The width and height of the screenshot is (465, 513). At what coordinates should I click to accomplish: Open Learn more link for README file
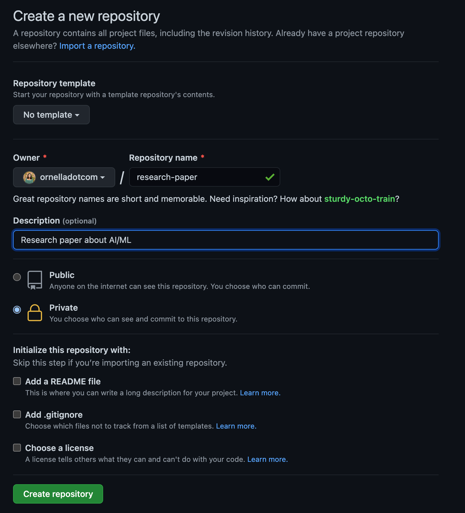(x=260, y=393)
